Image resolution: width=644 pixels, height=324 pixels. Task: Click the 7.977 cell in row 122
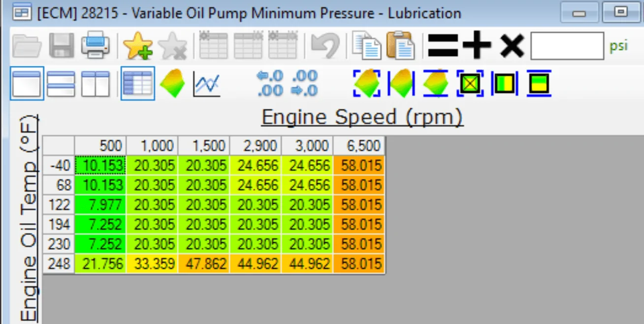[x=100, y=205]
